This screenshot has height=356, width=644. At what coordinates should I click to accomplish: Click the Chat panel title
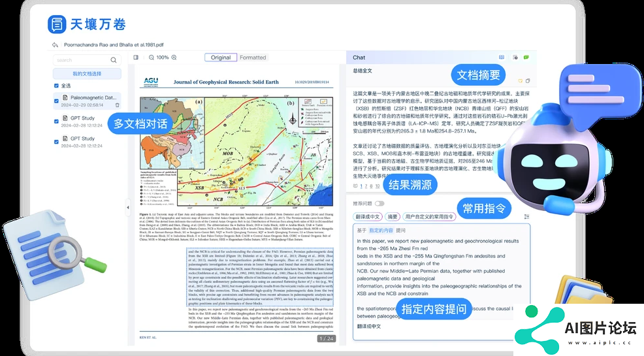(x=359, y=57)
